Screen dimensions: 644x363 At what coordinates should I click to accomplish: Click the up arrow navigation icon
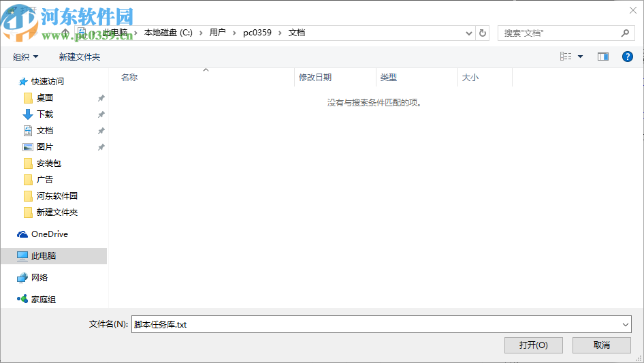(x=65, y=32)
